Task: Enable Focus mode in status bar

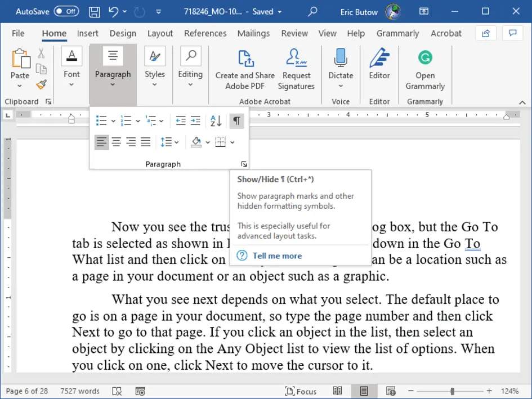Action: pyautogui.click(x=301, y=391)
